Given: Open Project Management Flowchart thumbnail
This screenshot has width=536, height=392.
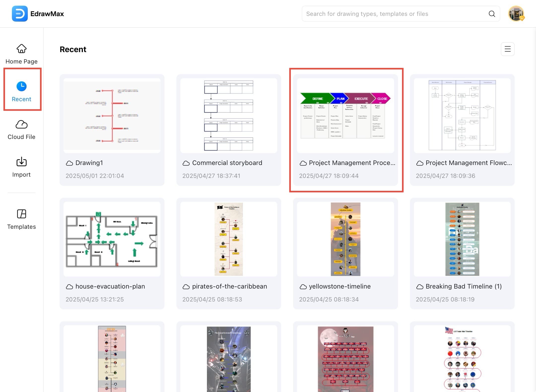Looking at the screenshot, I should pos(462,116).
